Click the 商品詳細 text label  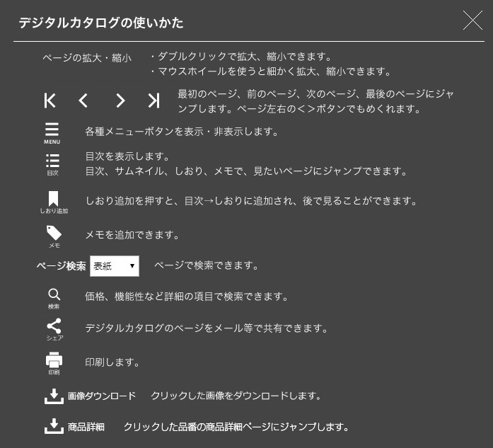86,427
